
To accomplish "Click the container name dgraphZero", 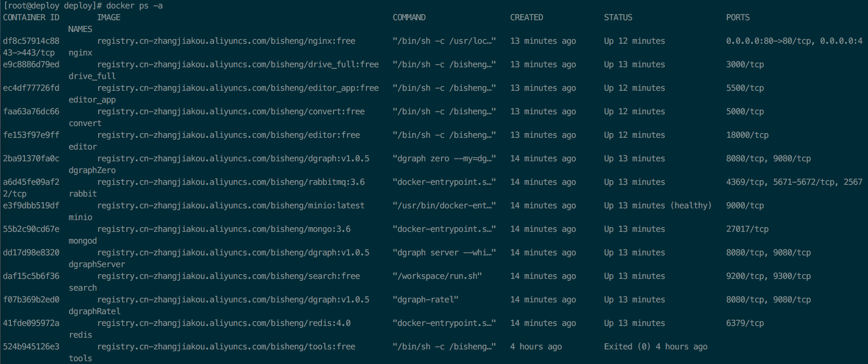I will point(92,170).
